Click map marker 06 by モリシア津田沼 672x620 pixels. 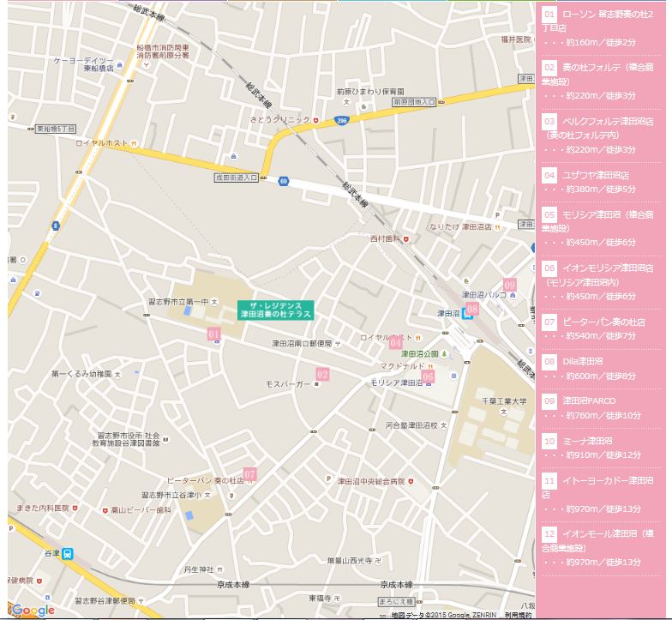[x=428, y=376]
